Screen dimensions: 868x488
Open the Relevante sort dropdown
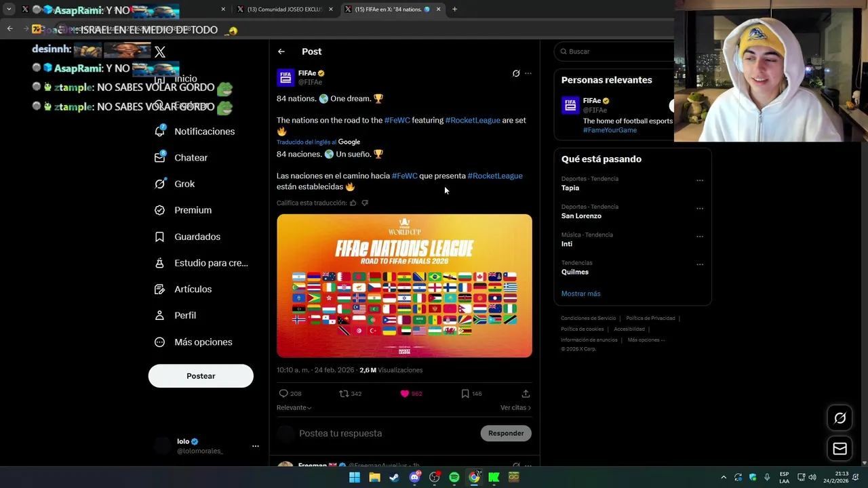[294, 407]
